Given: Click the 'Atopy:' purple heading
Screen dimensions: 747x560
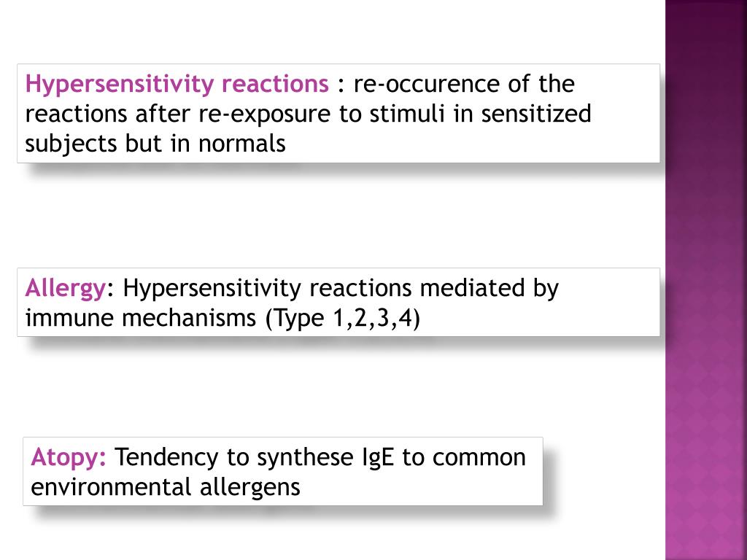Looking at the screenshot, I should tap(69, 458).
